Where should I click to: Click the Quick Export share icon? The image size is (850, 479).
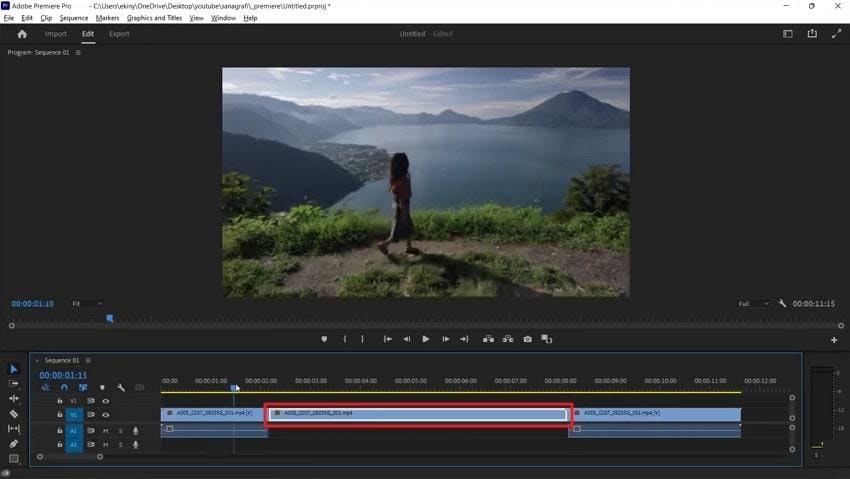point(812,34)
